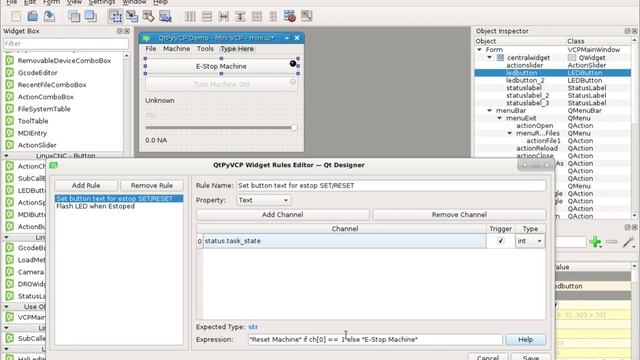Apply Lay Out in Form Layout icon
The image size is (640, 360).
tap(273, 16)
